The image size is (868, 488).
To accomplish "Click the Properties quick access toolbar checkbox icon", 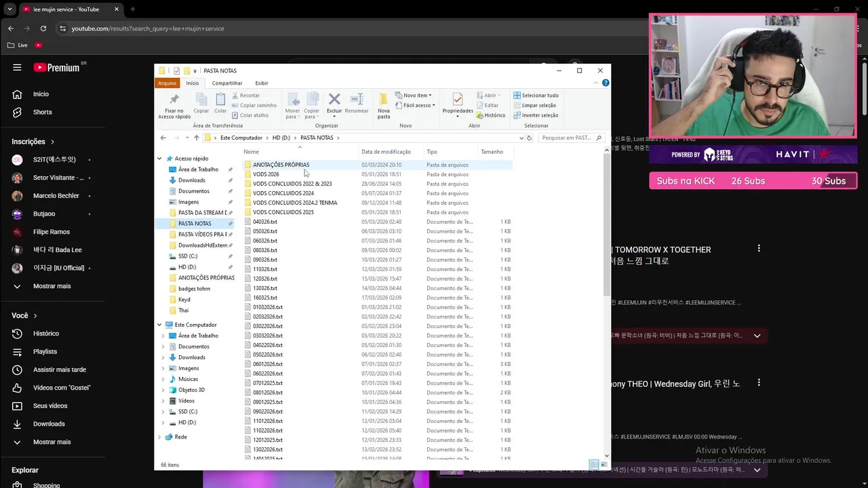I will (177, 70).
